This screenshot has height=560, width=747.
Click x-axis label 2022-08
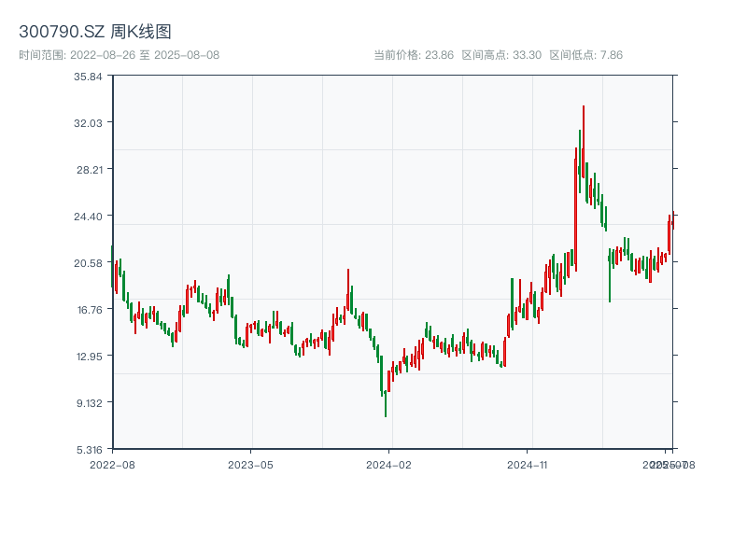pos(112,465)
